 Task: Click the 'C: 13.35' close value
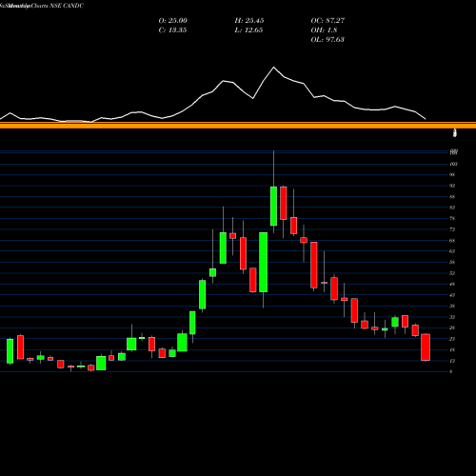[x=172, y=30]
